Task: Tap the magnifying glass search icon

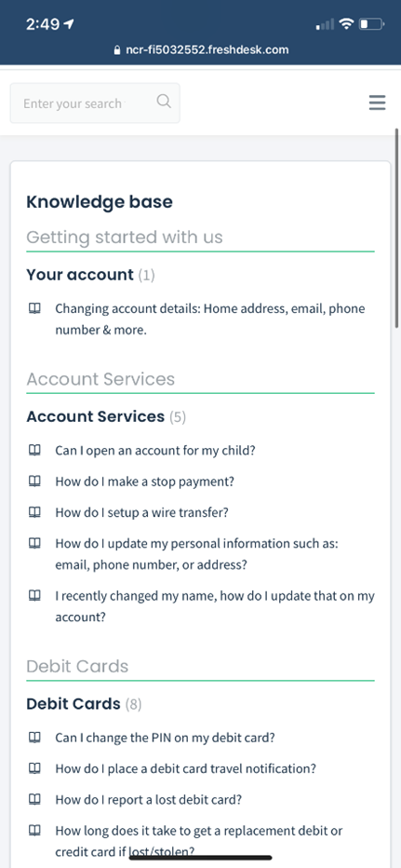Action: tap(164, 102)
